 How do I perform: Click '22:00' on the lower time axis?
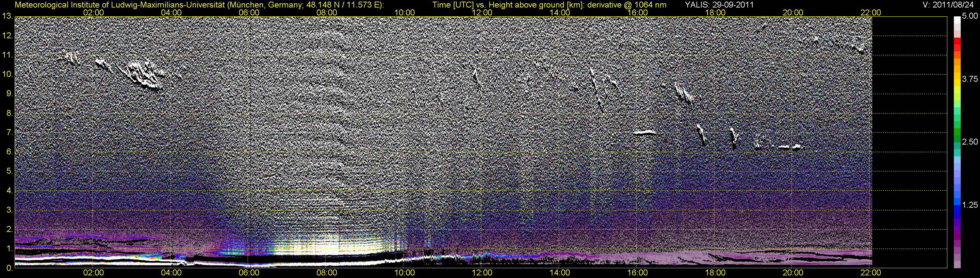(x=871, y=273)
